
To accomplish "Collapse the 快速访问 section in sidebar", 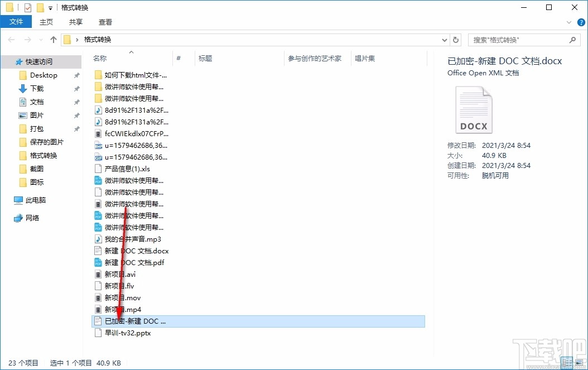I will [x=10, y=61].
